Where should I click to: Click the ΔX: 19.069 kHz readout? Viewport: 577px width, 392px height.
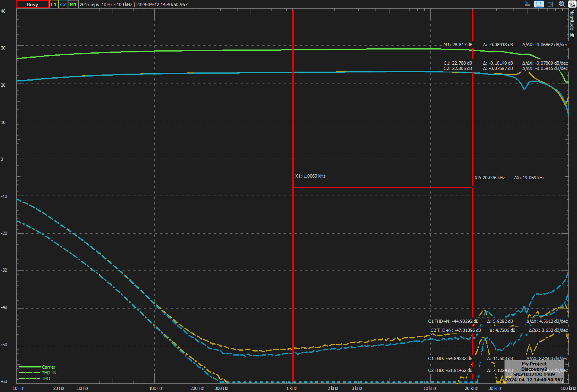(x=529, y=178)
